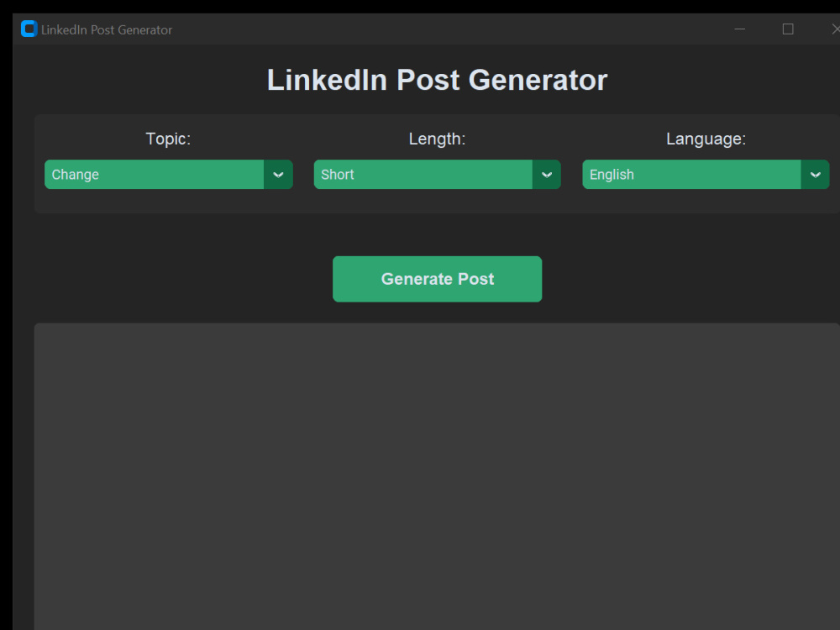Click the window title bar text
The width and height of the screenshot is (840, 630).
[x=107, y=30]
